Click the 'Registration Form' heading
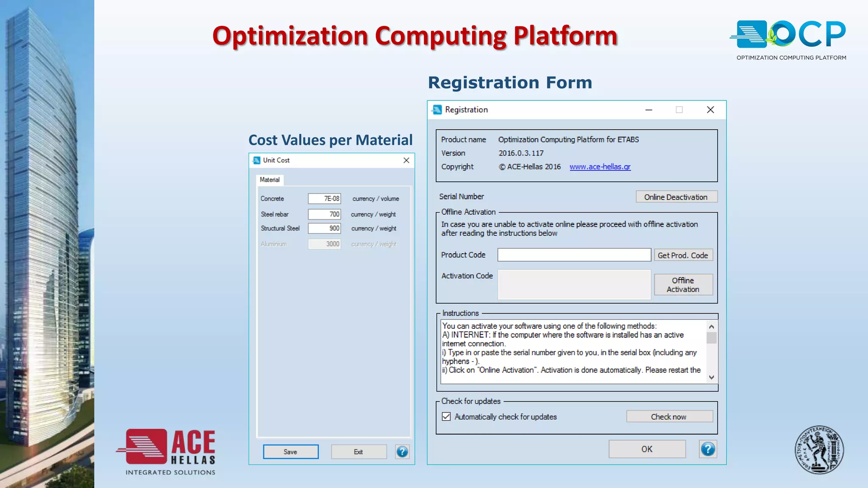 510,83
